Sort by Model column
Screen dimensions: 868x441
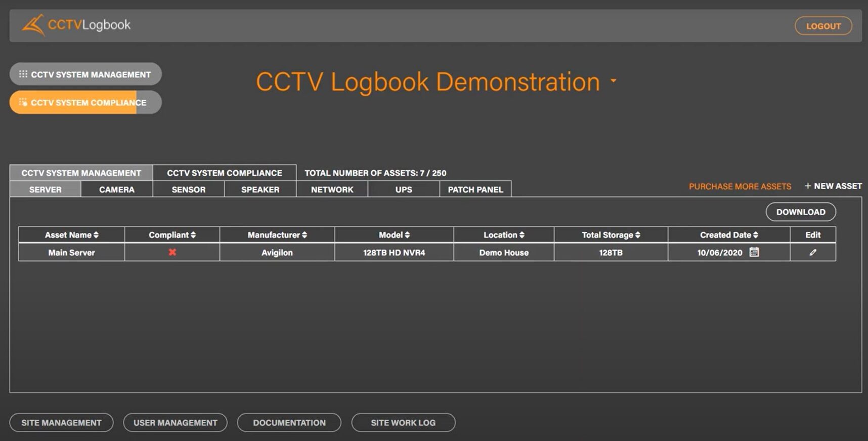(x=394, y=235)
